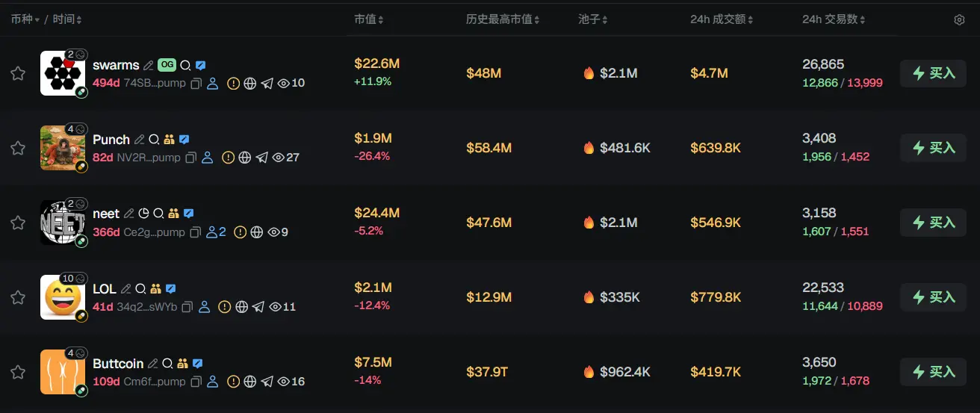
Task: Click the blue note badge beside Punch
Action: click(184, 140)
